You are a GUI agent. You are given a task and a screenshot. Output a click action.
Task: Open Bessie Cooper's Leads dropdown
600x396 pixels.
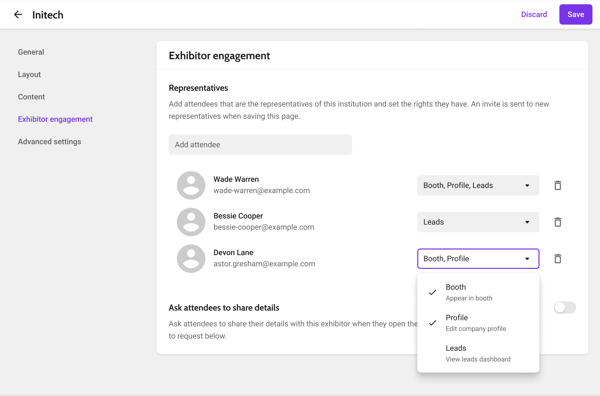tap(478, 222)
